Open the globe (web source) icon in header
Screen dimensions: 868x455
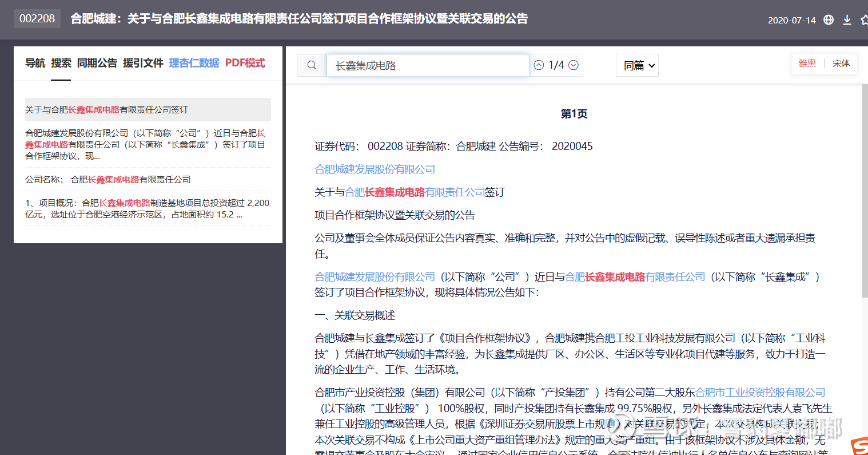pyautogui.click(x=829, y=20)
